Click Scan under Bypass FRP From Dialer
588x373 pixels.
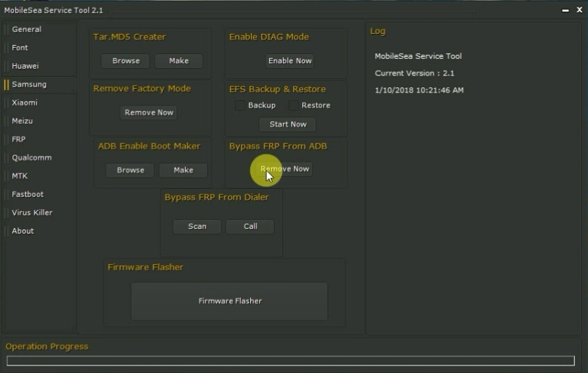[197, 227]
